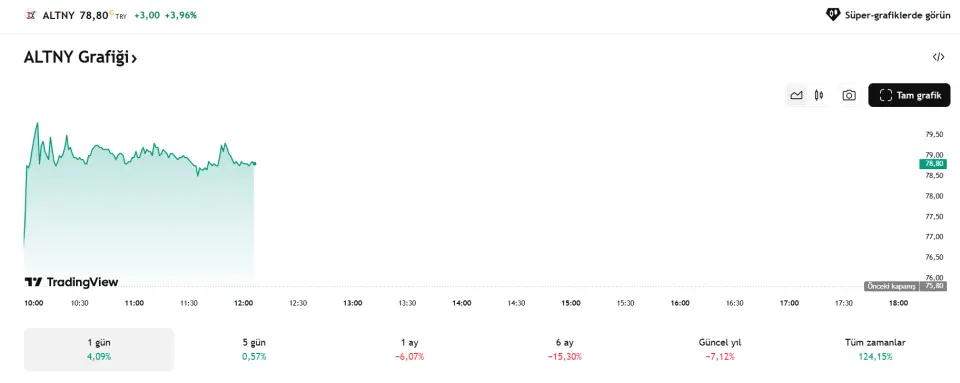This screenshot has width=960, height=383.
Task: Select the 5 gün range tab
Action: [x=254, y=349]
